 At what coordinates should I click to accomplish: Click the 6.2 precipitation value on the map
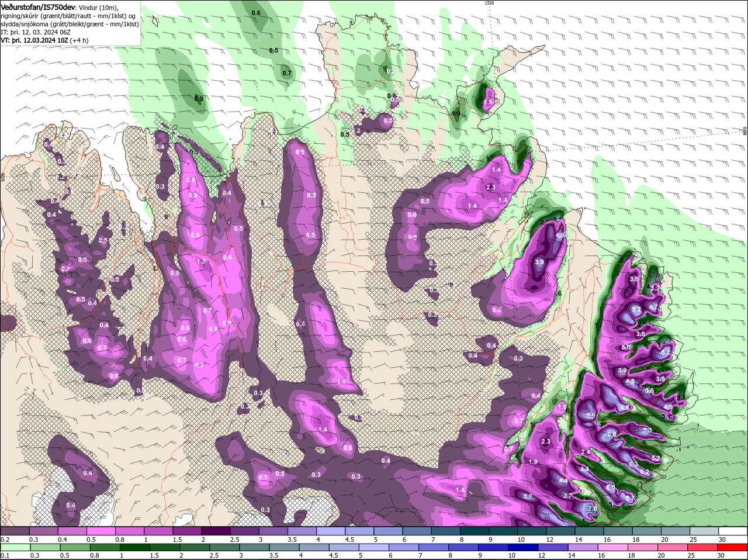point(645,472)
